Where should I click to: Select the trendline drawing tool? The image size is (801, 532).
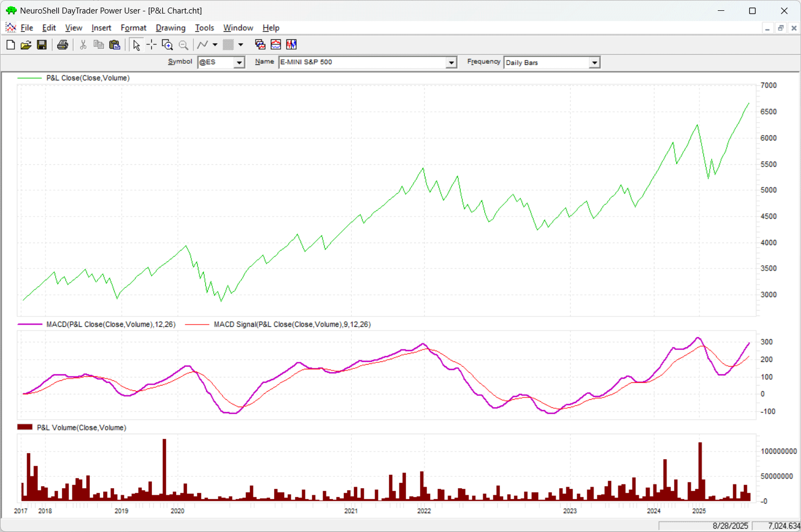click(203, 45)
